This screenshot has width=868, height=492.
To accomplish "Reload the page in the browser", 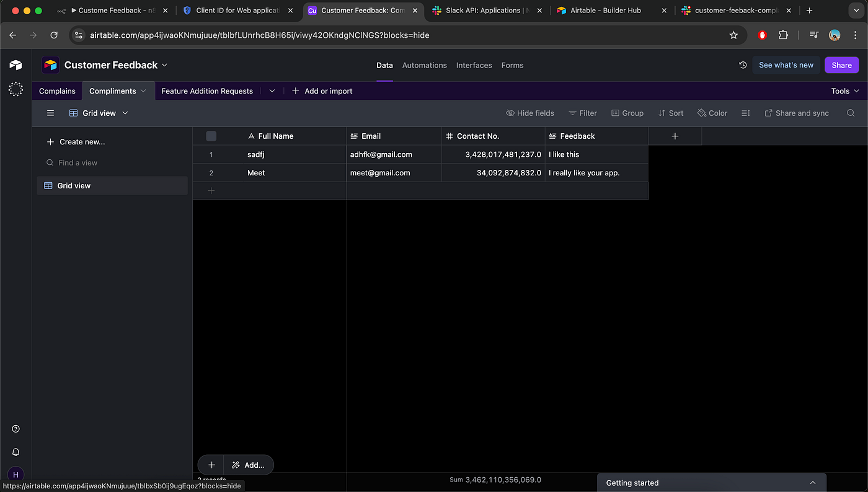I will [x=54, y=35].
